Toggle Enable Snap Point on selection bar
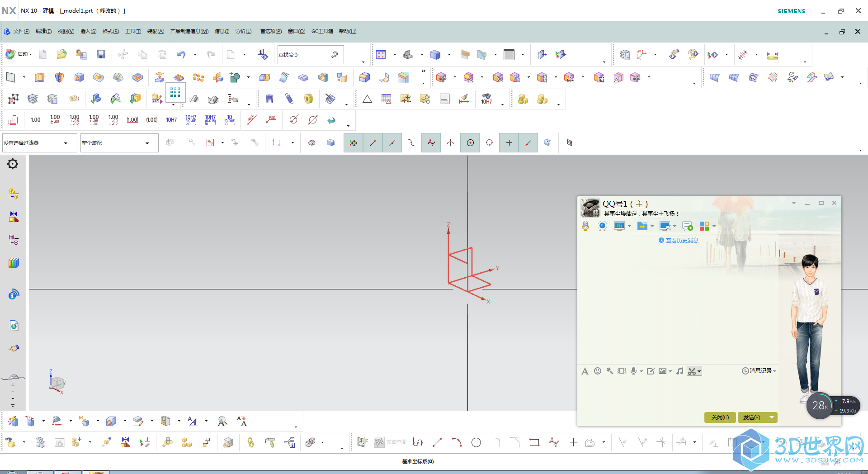Viewport: 868px width, 474px height. pyautogui.click(x=354, y=143)
